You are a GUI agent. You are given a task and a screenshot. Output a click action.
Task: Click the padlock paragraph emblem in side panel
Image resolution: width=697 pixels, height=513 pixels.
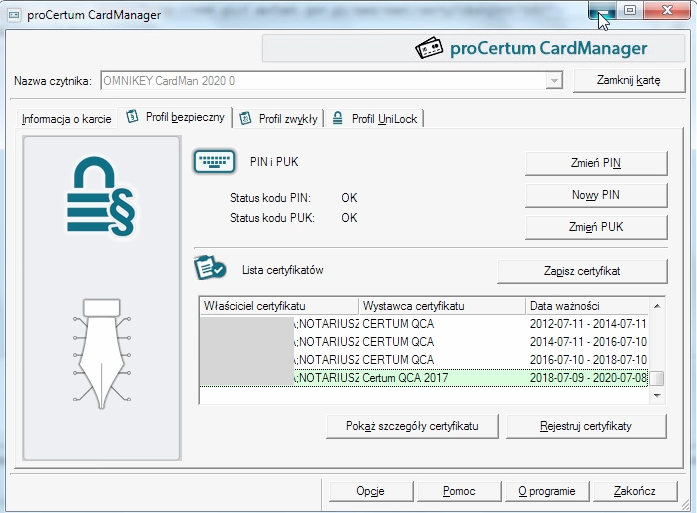click(101, 196)
